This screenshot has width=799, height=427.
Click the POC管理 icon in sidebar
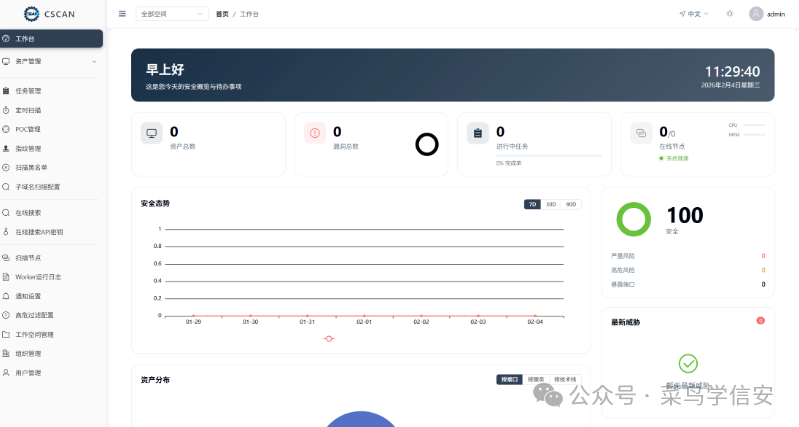[x=6, y=129]
